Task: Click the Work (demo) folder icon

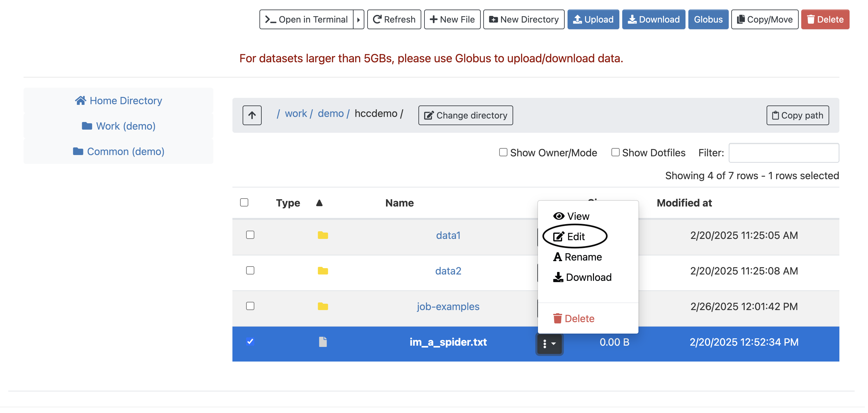Action: tap(87, 126)
